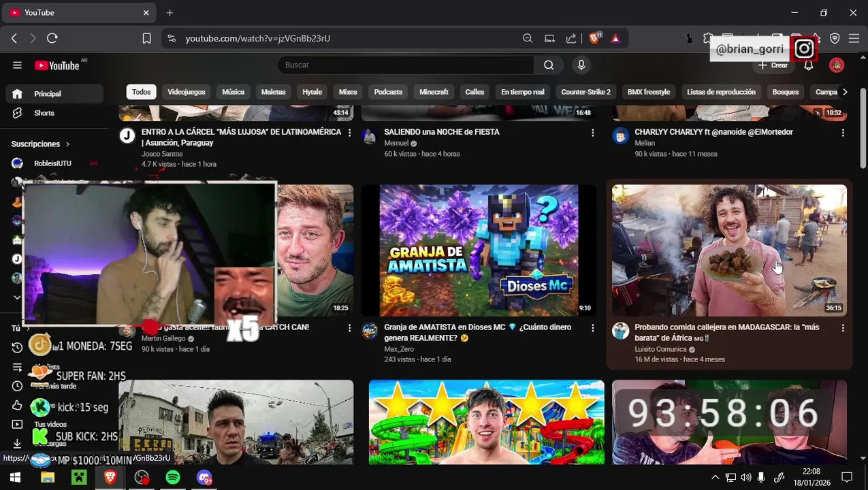The width and height of the screenshot is (868, 490).
Task: Open the Brave Shields lion icon
Action: point(595,38)
